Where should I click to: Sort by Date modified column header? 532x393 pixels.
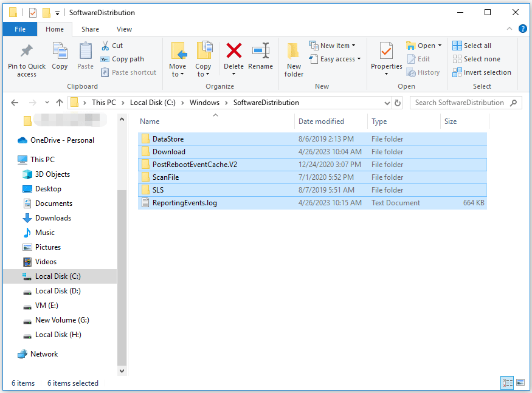tap(321, 121)
